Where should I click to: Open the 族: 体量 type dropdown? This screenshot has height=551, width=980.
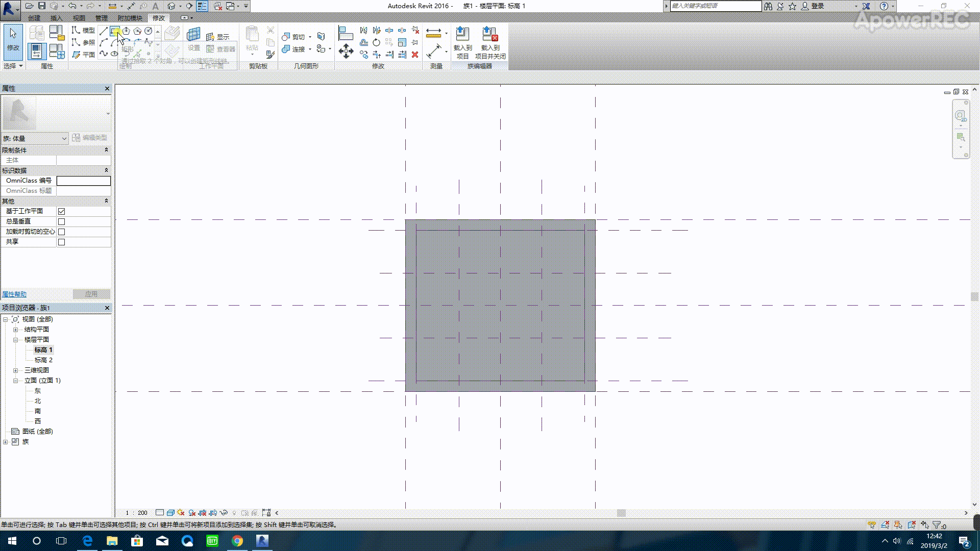click(64, 138)
